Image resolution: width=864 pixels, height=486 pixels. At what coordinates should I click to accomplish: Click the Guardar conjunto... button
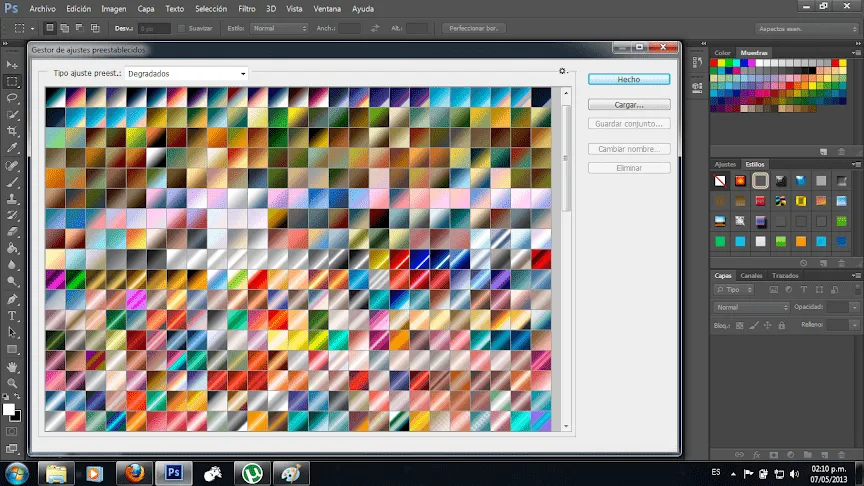(x=629, y=124)
